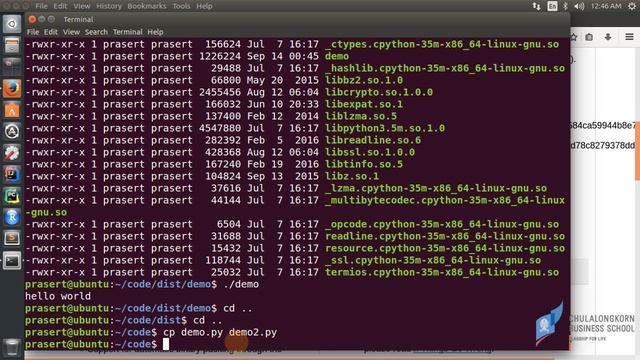Open Bookmarks in the top global menu
This screenshot has width=640, height=360.
147,6
